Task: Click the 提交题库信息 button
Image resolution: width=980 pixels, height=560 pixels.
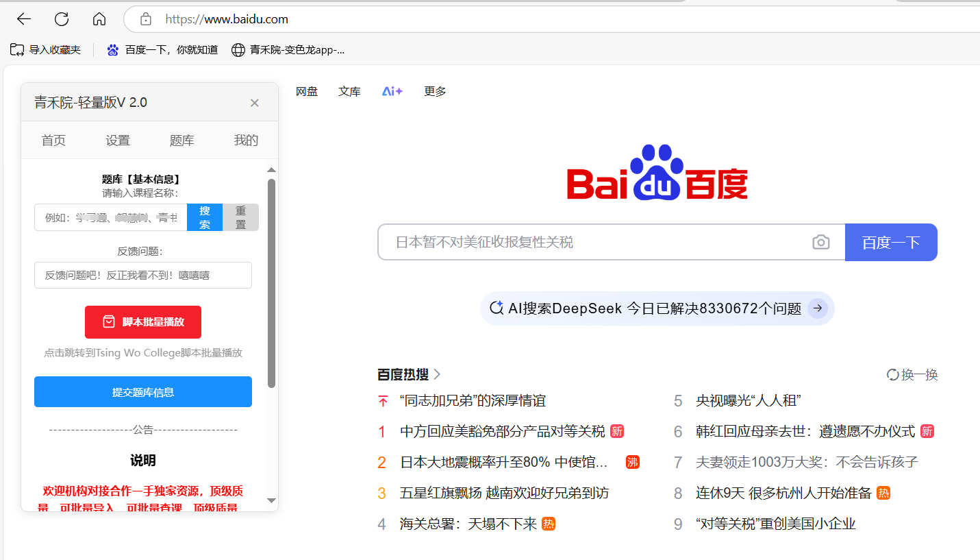Action: pyautogui.click(x=143, y=392)
